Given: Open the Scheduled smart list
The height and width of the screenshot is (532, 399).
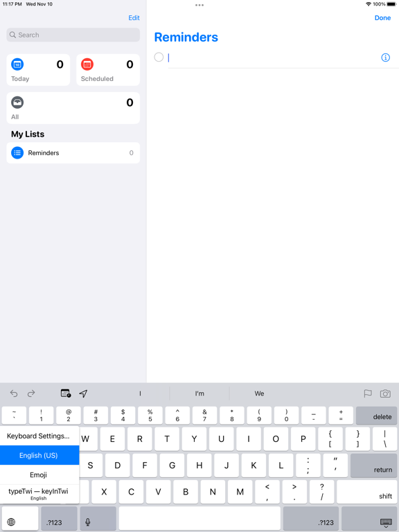Looking at the screenshot, I should tap(108, 70).
